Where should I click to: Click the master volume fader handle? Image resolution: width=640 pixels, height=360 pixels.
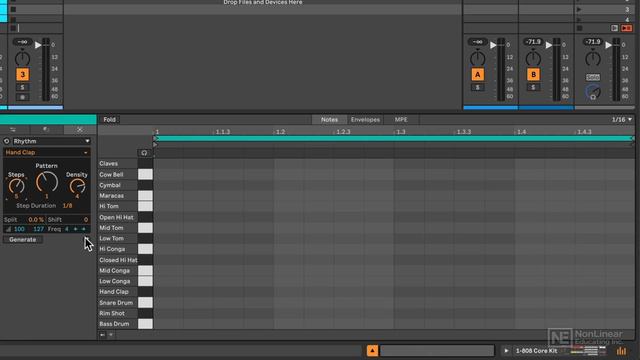click(x=608, y=45)
